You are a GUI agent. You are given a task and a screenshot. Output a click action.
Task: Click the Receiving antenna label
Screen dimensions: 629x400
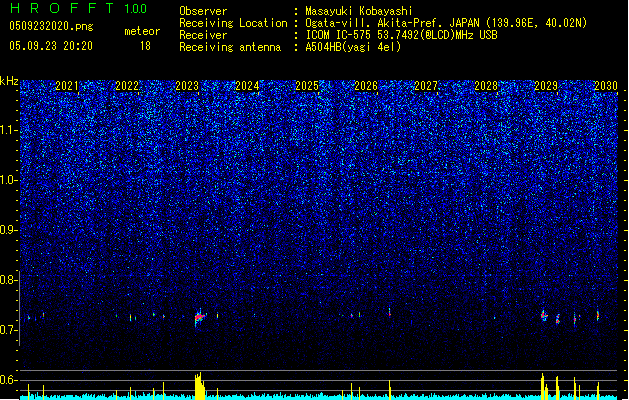tap(230, 47)
